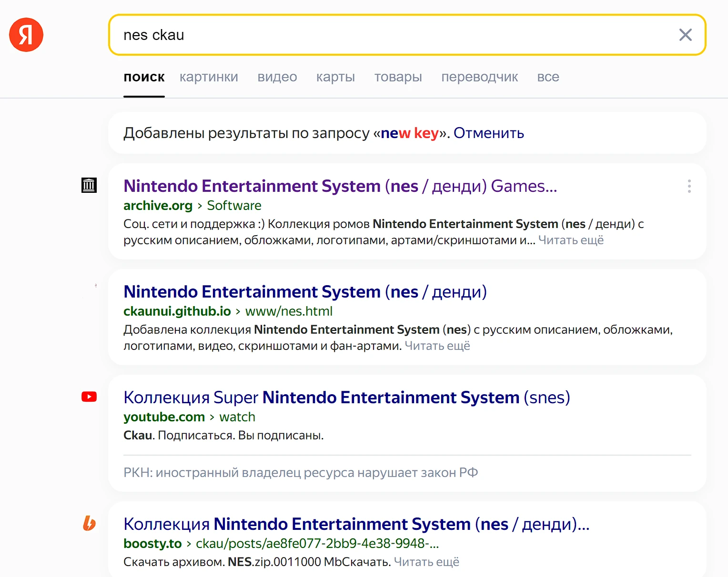Click the ckau/posts path link
Viewport: 728px width, 577px height.
317,544
